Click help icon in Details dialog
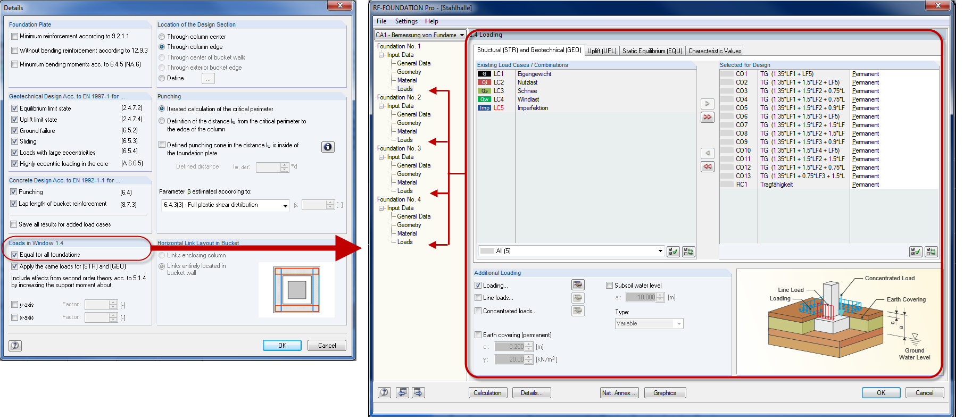The width and height of the screenshot is (980, 419). tap(15, 346)
